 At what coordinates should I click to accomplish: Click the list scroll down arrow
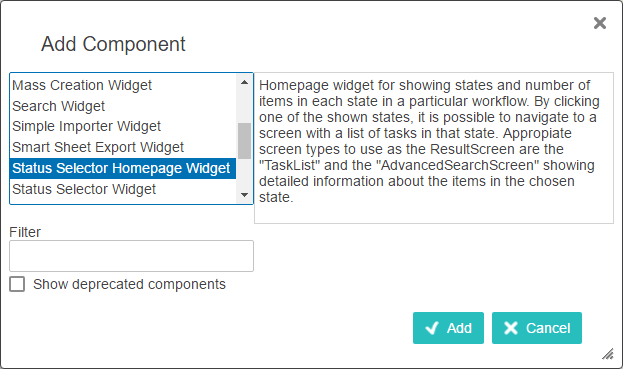point(244,195)
